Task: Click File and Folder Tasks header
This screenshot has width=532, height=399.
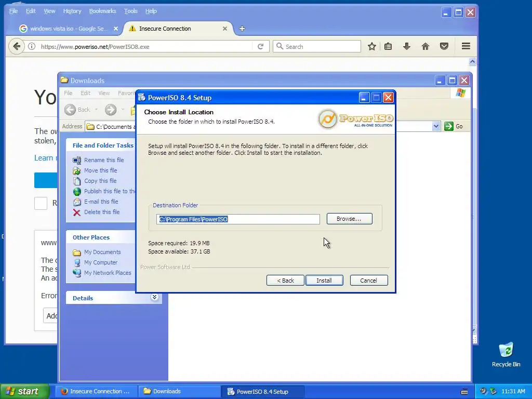Action: pos(103,145)
